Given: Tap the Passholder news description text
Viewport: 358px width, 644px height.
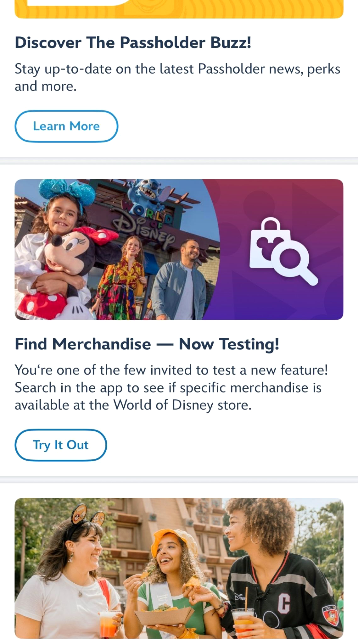Looking at the screenshot, I should [177, 77].
